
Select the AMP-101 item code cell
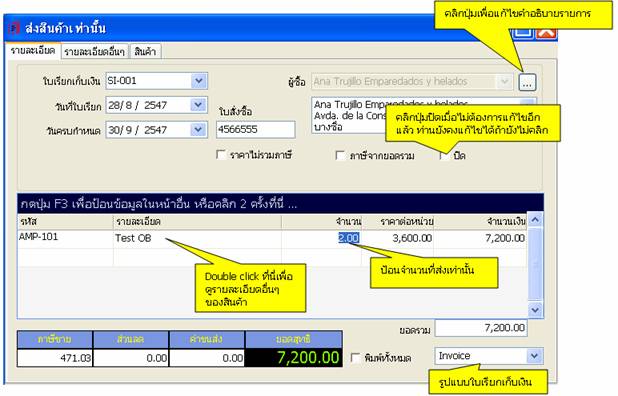(x=65, y=238)
